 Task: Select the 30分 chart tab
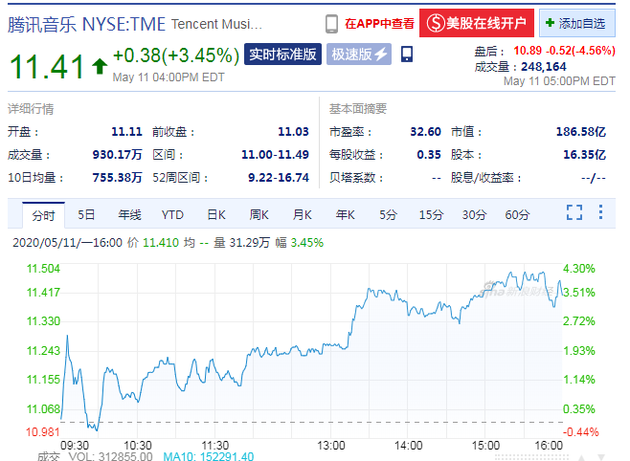pyautogui.click(x=474, y=215)
